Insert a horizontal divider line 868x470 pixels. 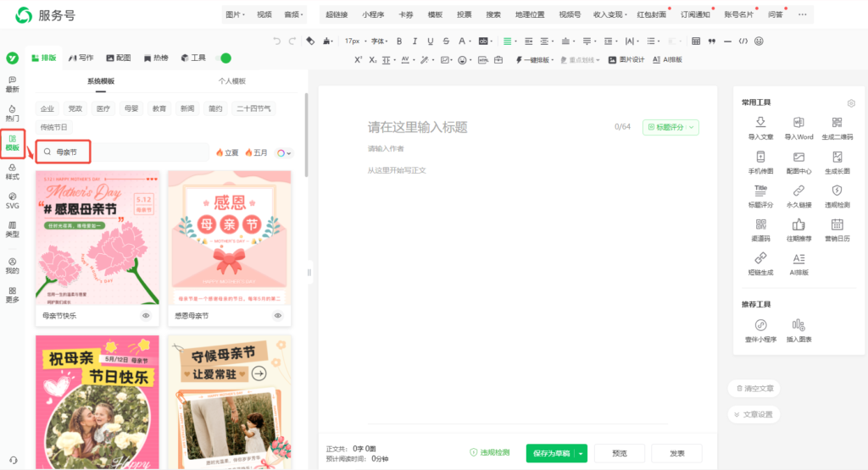coord(727,41)
